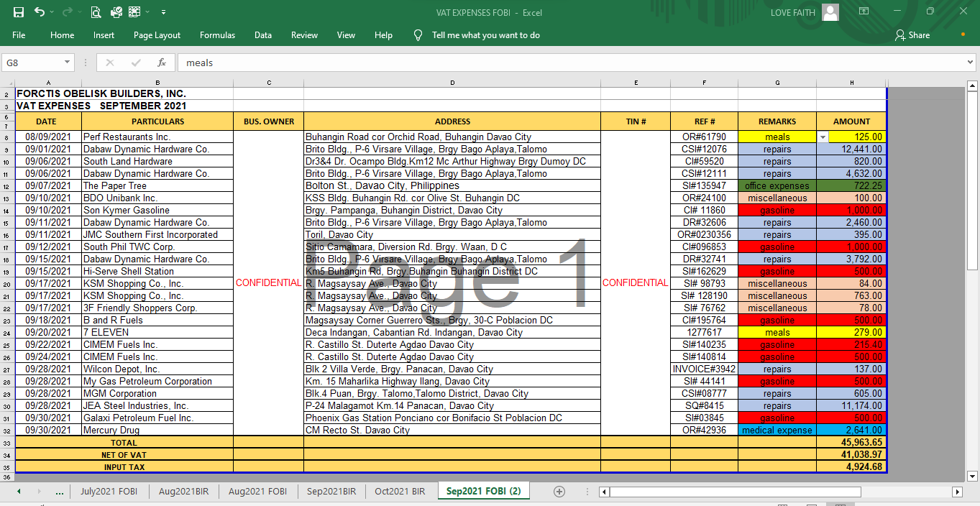The width and height of the screenshot is (980, 506).
Task: Add a new sheet with plus icon
Action: pos(559,491)
